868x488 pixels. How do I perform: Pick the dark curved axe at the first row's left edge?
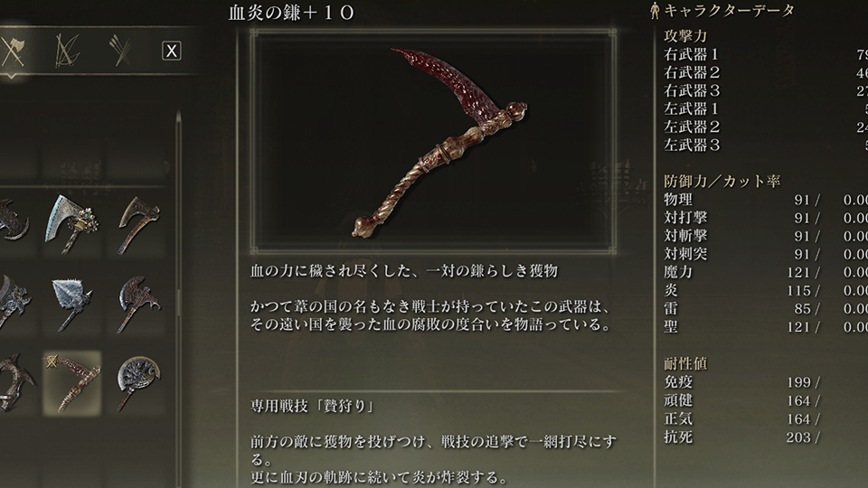(x=12, y=221)
